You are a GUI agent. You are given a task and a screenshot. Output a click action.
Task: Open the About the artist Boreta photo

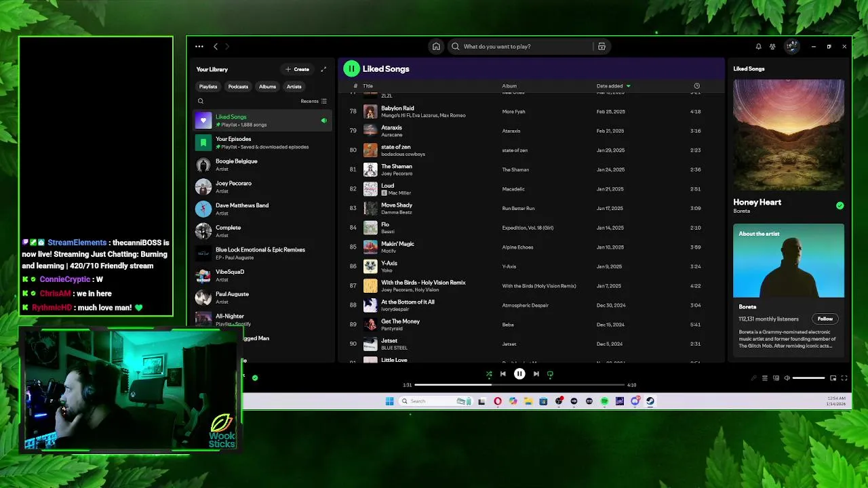(x=789, y=261)
